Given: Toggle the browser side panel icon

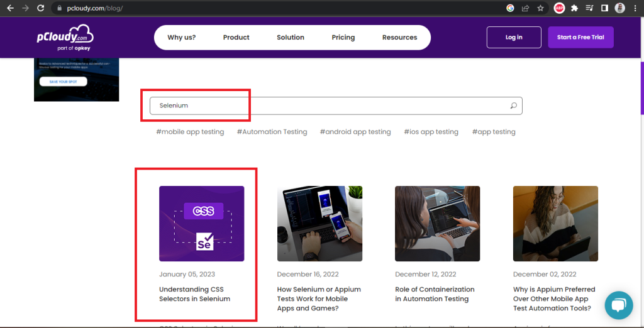Looking at the screenshot, I should click(x=604, y=8).
